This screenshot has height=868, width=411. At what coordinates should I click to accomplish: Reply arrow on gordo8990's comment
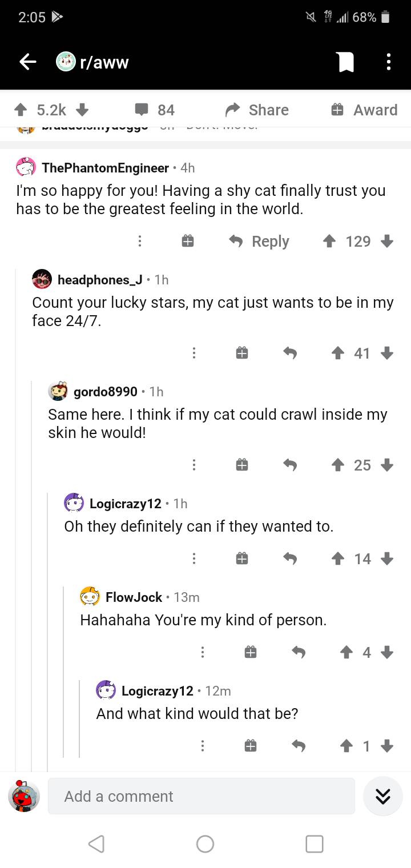click(291, 465)
